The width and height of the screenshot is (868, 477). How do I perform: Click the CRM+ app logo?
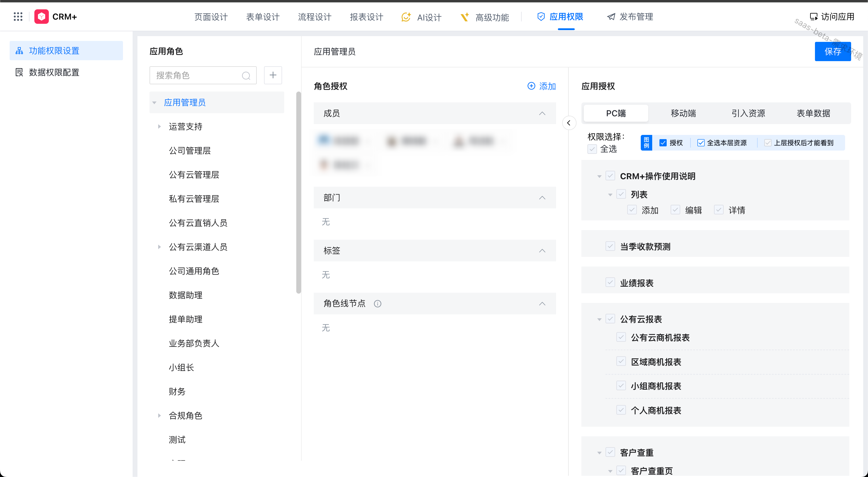[42, 17]
